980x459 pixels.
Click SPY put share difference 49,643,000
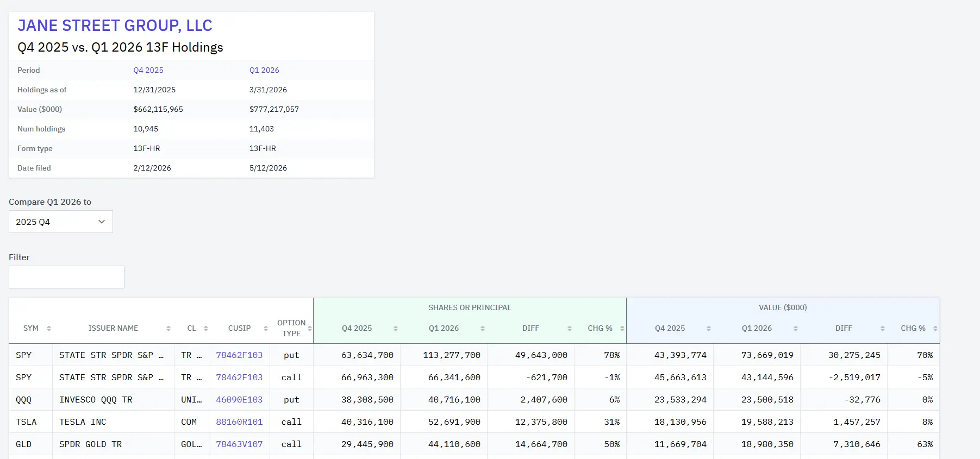click(541, 355)
